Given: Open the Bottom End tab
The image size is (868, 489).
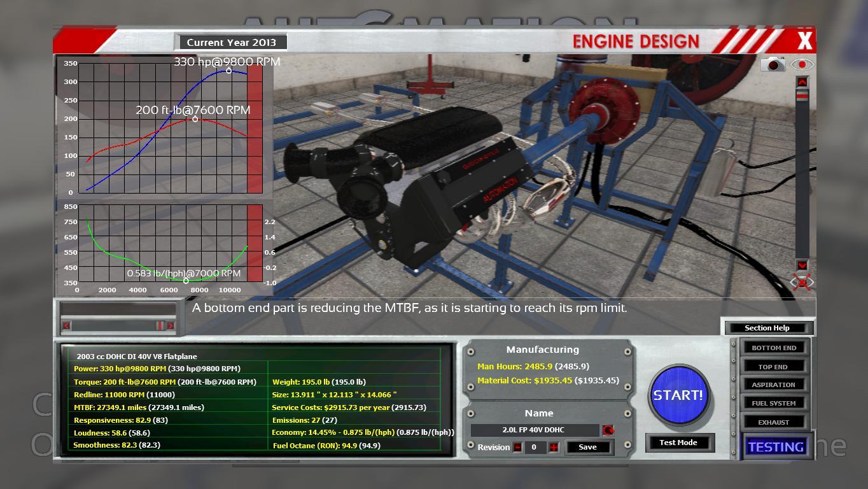Looking at the screenshot, I should tap(773, 348).
